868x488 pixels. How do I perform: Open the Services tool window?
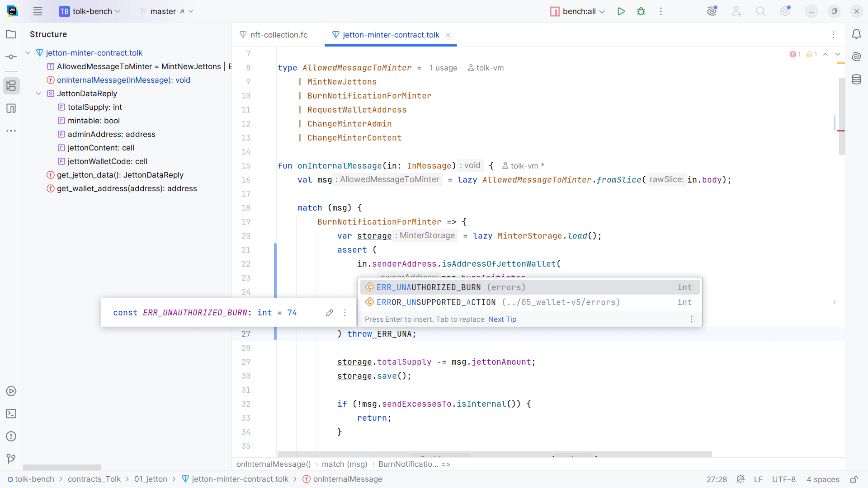click(11, 391)
